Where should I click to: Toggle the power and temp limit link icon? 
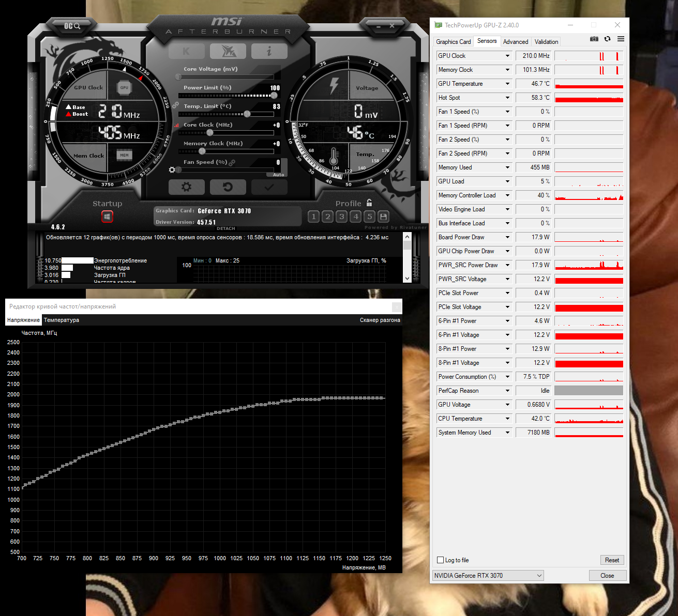175,105
